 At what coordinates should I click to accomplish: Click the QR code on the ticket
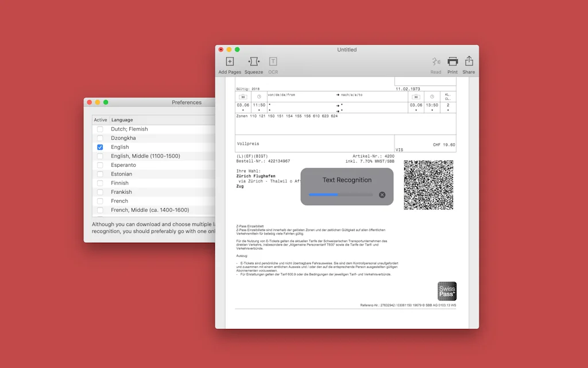(x=428, y=185)
